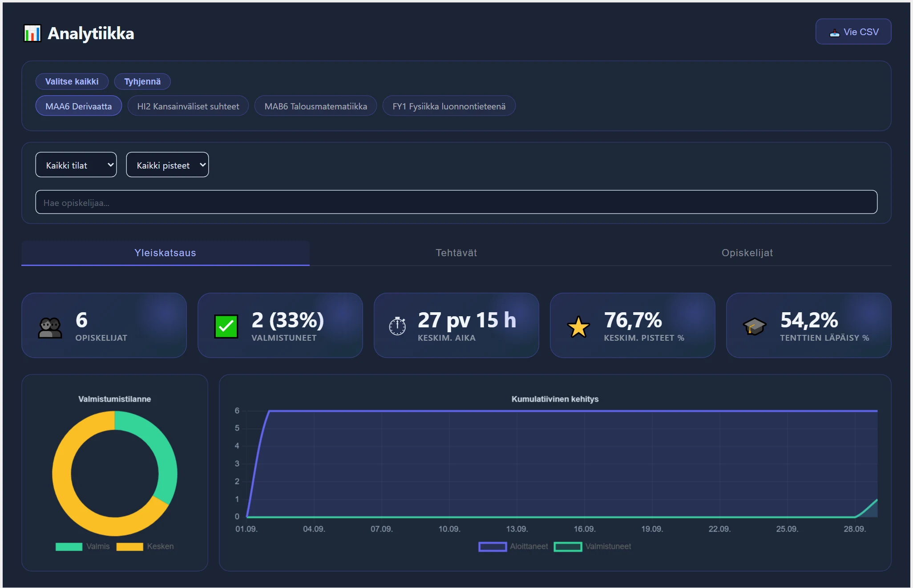Screen dimensions: 913x588
Task: Toggle the HI2 Kansainväliset suhteet chip
Action: pos(188,106)
